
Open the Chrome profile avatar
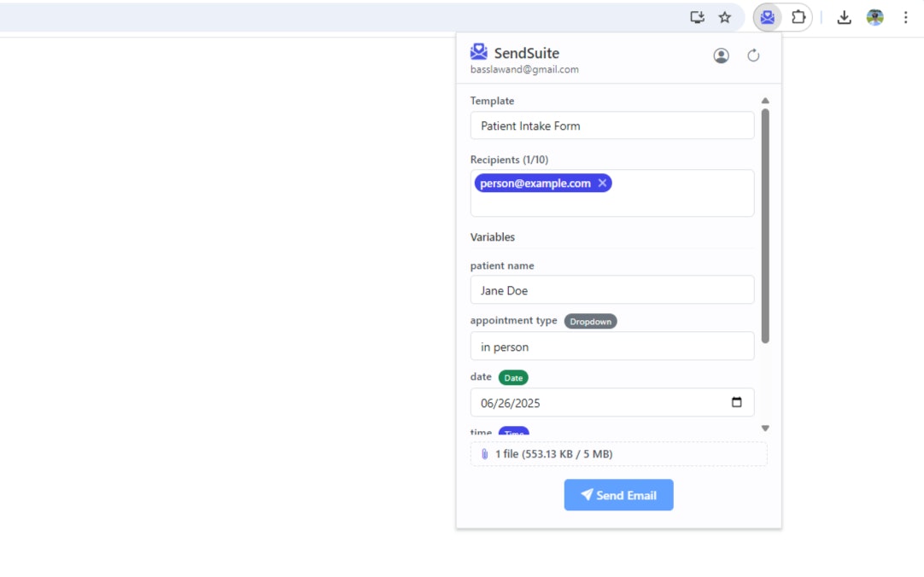875,17
